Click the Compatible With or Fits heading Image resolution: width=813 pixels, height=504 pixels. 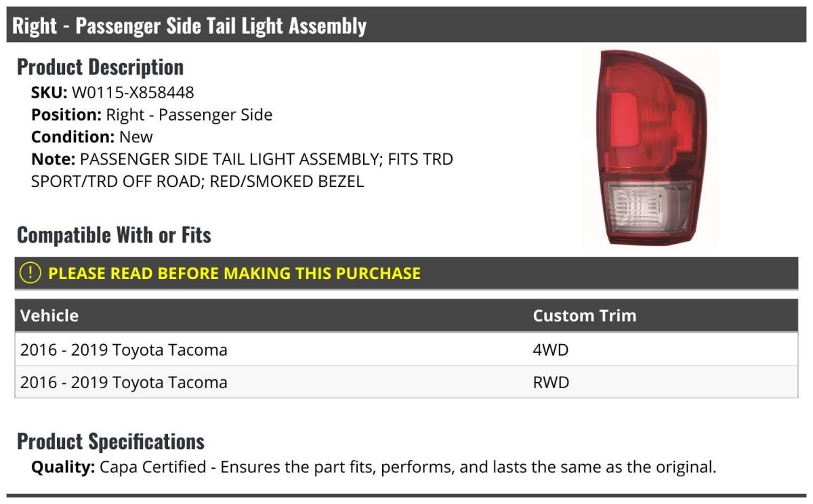[x=114, y=235]
